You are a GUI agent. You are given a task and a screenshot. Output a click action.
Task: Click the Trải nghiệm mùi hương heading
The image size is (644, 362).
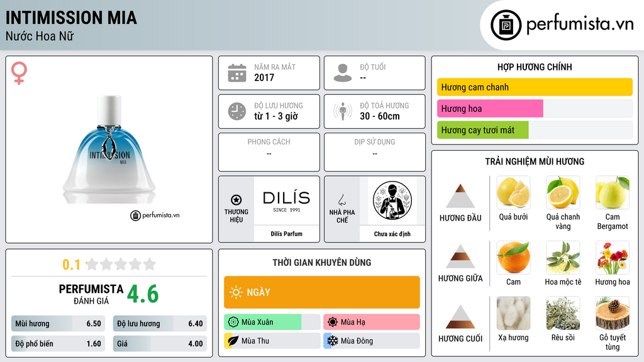[x=535, y=162]
